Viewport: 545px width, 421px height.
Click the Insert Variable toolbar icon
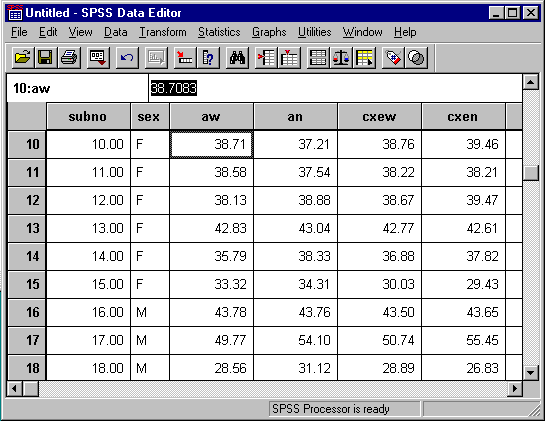click(x=289, y=57)
